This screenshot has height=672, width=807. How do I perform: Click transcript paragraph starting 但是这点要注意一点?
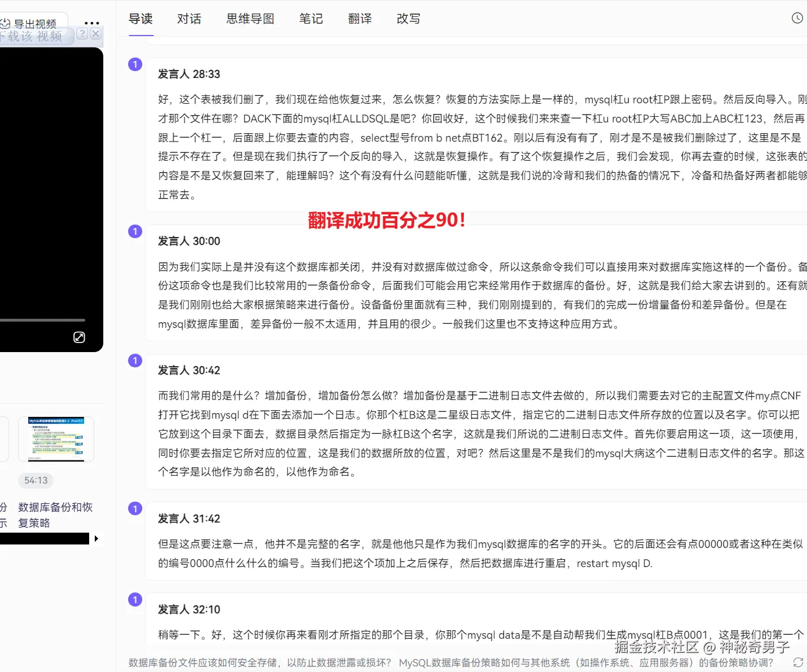click(x=481, y=554)
